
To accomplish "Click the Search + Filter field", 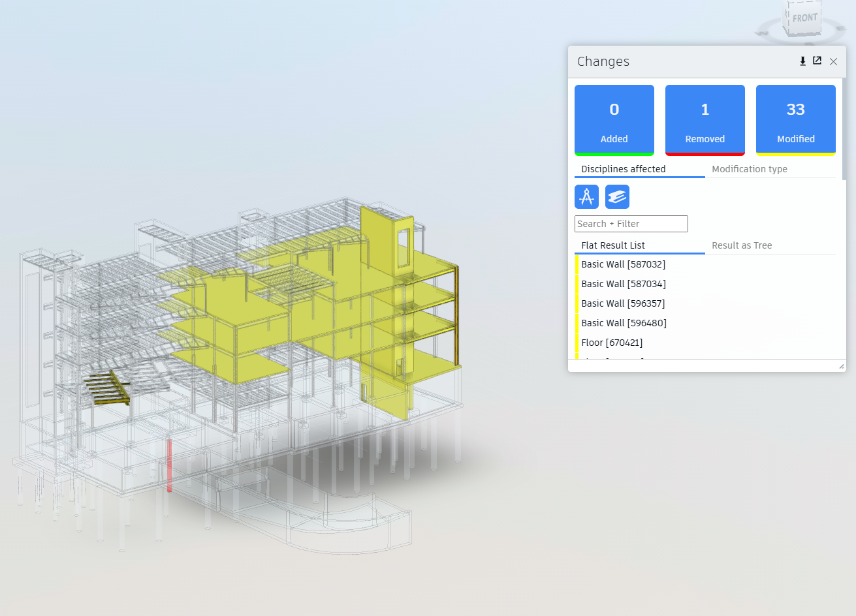I will (631, 224).
